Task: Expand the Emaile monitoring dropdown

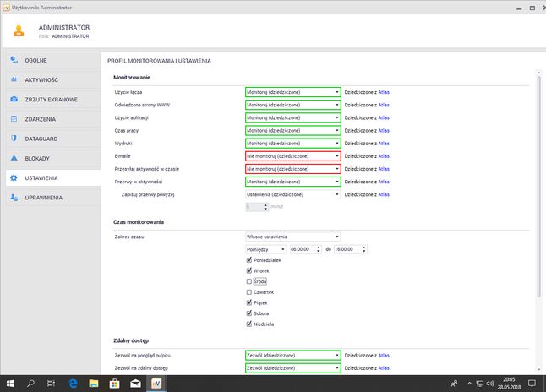Action: pyautogui.click(x=292, y=156)
